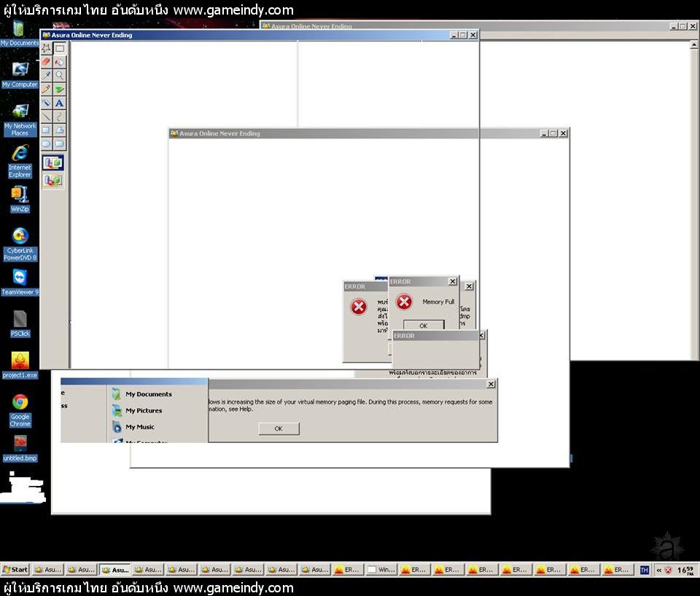Choose the straight Line tool

(47, 117)
